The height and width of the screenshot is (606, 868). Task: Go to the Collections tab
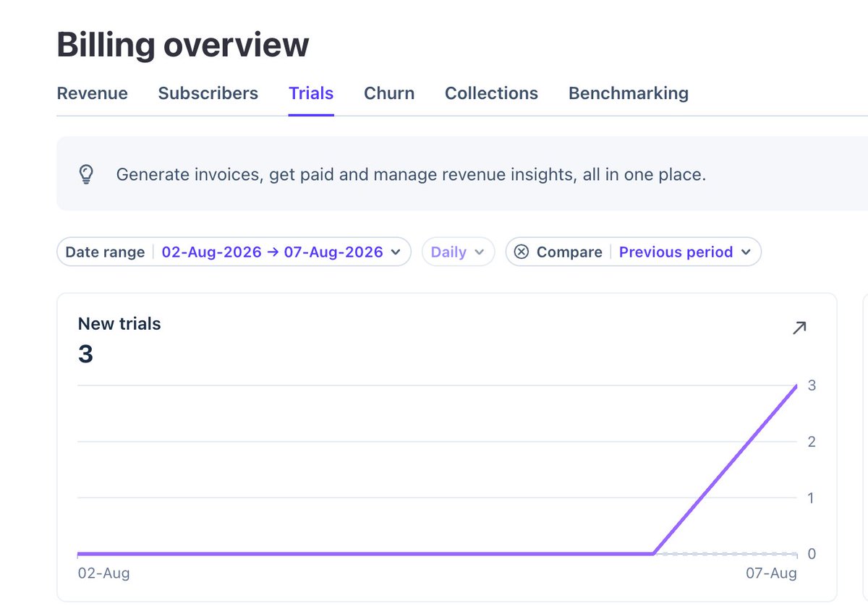point(491,93)
